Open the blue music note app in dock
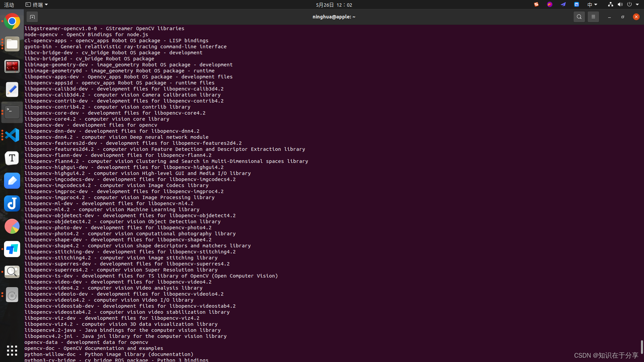 click(x=12, y=203)
